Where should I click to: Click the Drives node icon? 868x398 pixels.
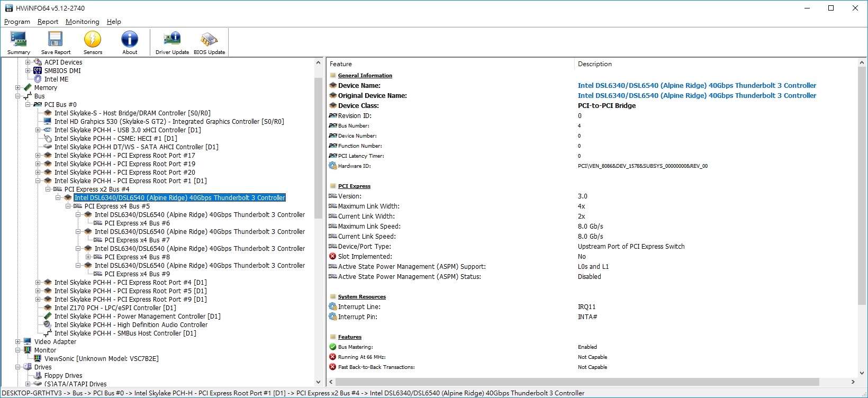click(x=28, y=367)
